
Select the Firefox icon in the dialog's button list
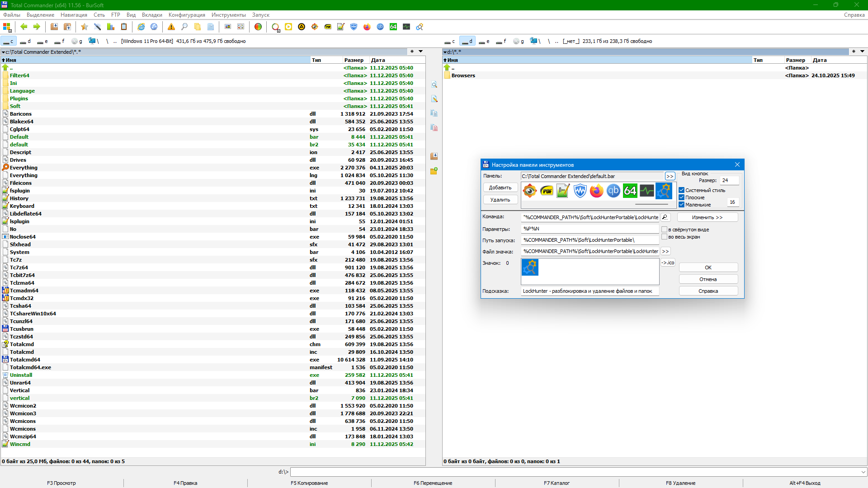click(596, 191)
